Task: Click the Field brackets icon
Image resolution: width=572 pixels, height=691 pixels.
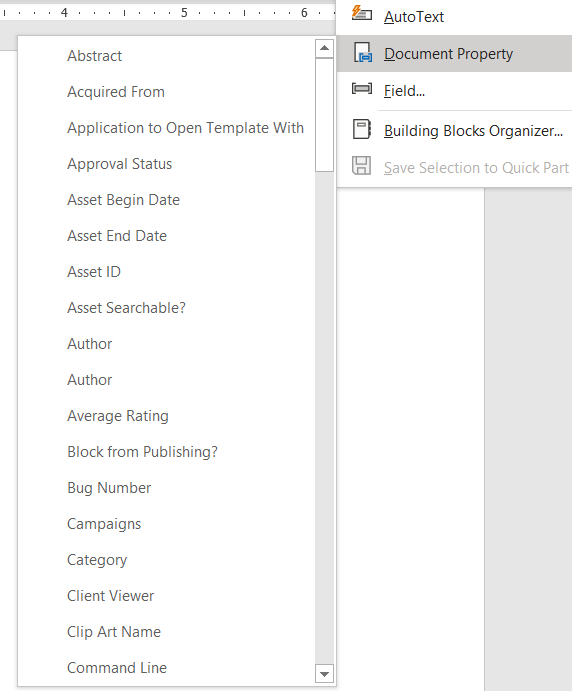Action: click(362, 89)
